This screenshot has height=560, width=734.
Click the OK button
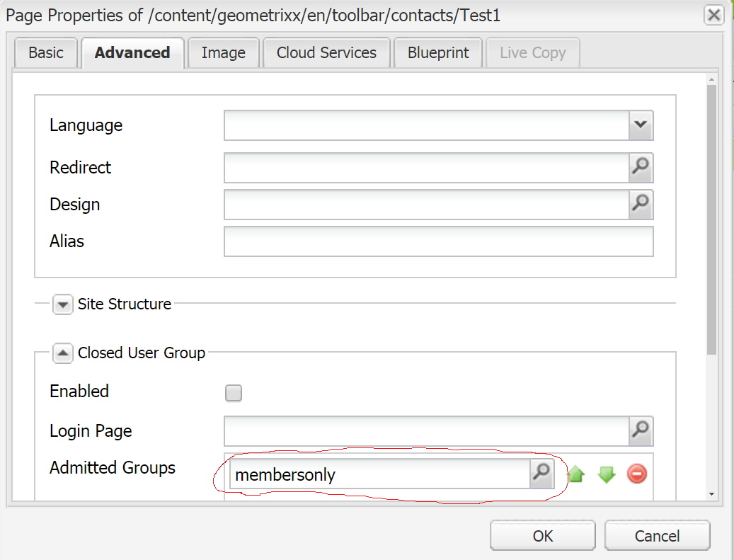coord(543,536)
